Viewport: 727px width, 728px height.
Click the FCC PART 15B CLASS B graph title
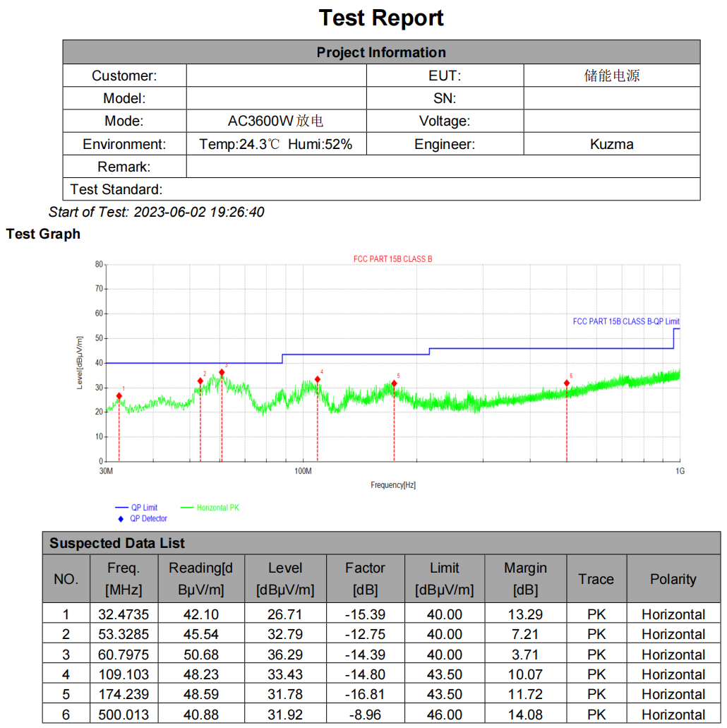[x=392, y=259]
